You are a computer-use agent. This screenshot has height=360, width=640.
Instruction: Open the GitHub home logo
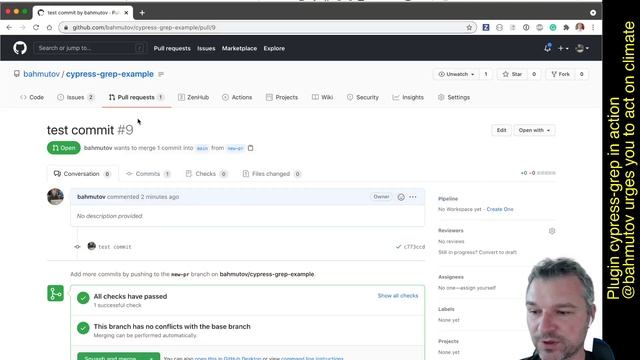[x=20, y=48]
